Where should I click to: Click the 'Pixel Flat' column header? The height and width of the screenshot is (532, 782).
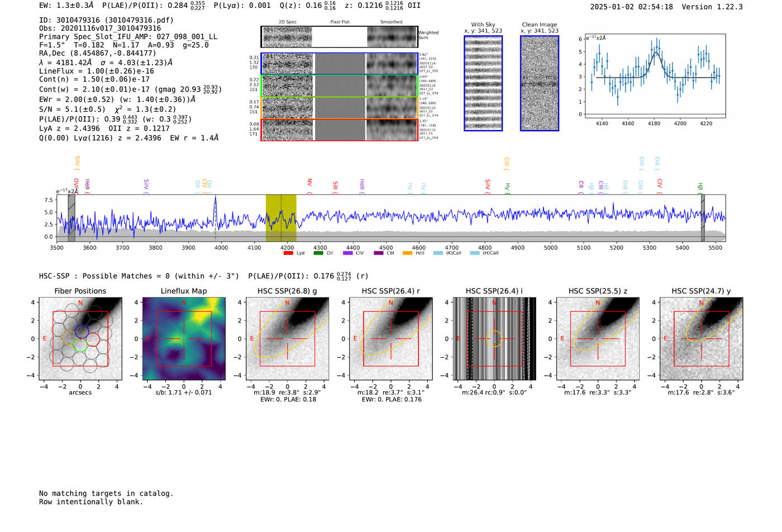pyautogui.click(x=340, y=22)
